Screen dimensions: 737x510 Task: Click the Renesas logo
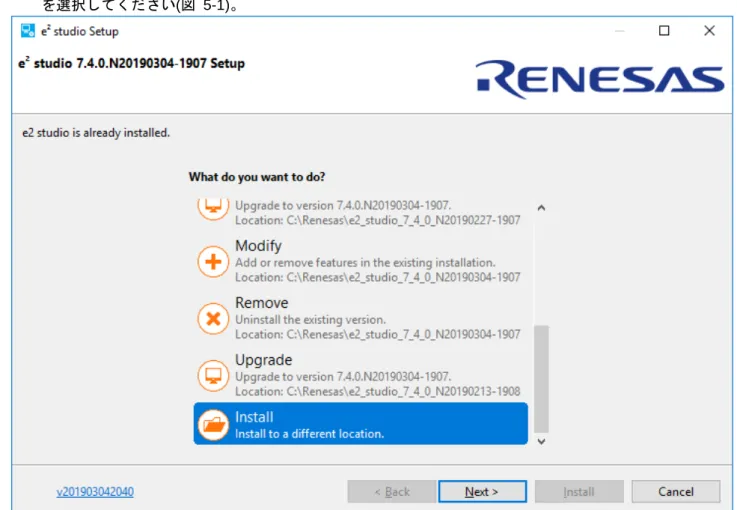[x=600, y=79]
